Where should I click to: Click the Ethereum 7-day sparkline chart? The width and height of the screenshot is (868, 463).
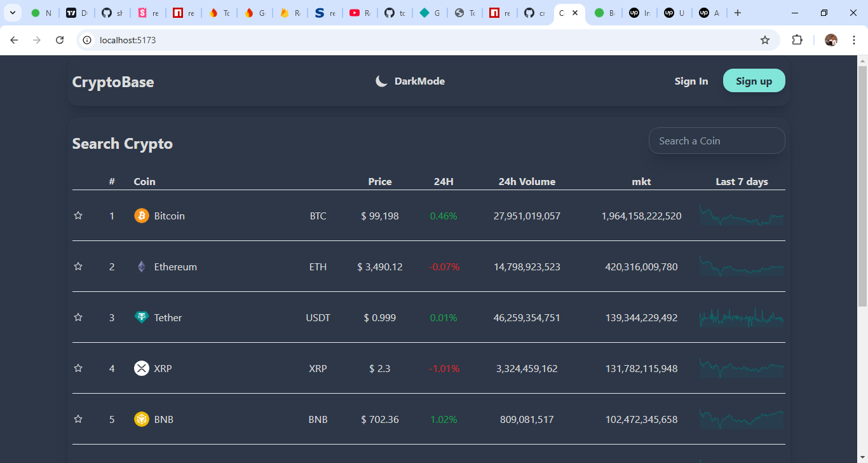point(742,266)
